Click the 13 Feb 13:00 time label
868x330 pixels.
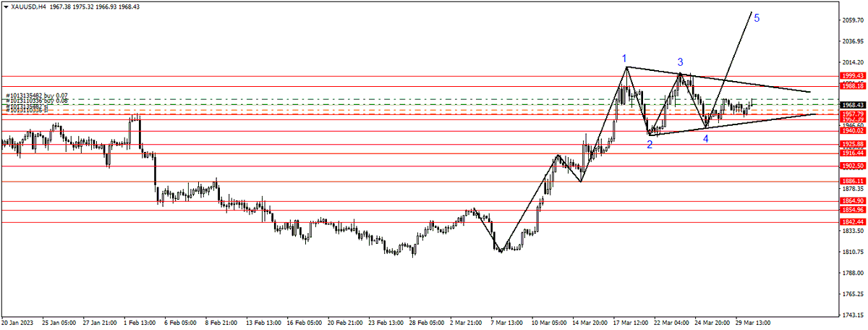point(264,323)
